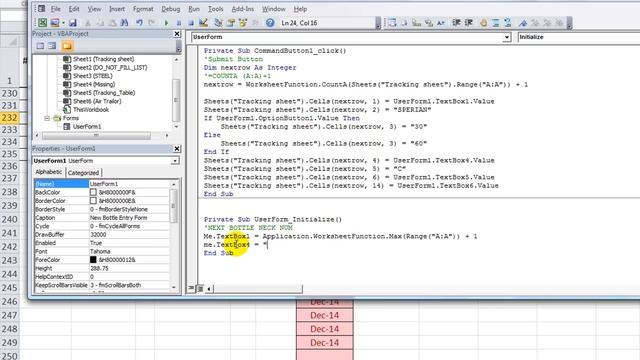
Task: Open the Edit toolbar options arrow
Action: (x=569, y=23)
